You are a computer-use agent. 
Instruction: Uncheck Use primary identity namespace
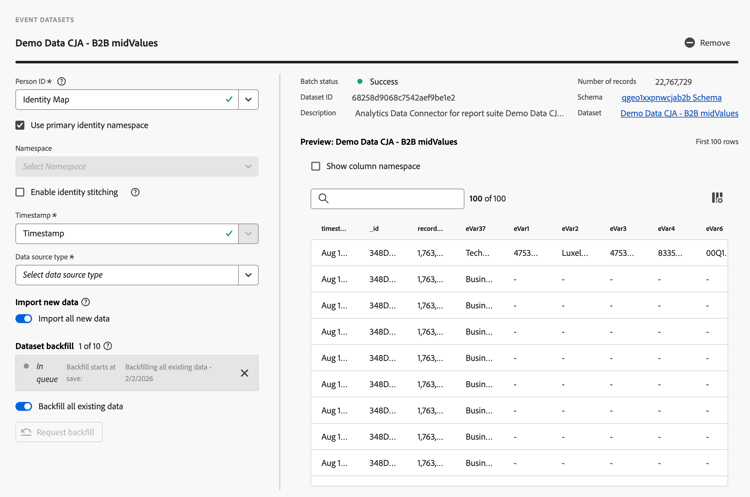pyautogui.click(x=20, y=126)
